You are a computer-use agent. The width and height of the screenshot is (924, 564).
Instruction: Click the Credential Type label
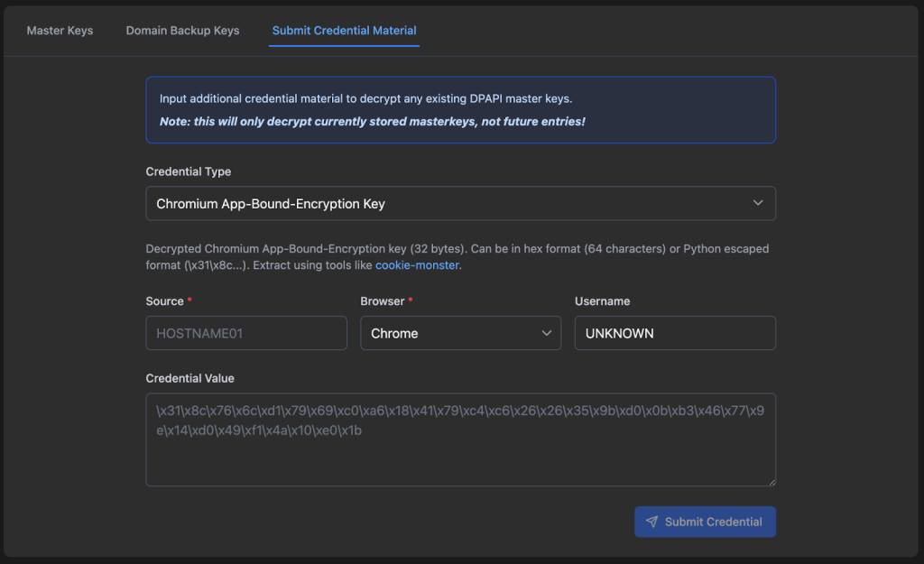(x=188, y=171)
